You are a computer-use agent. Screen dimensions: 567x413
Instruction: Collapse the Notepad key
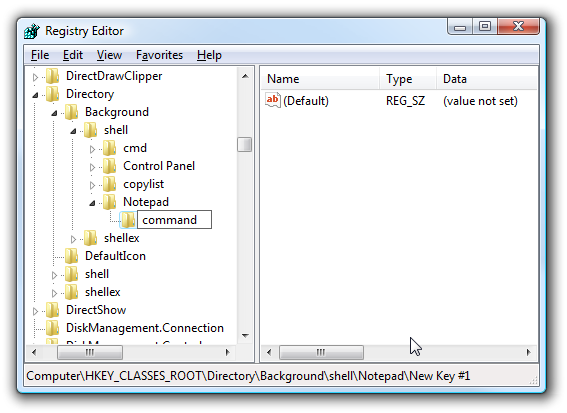(x=93, y=203)
